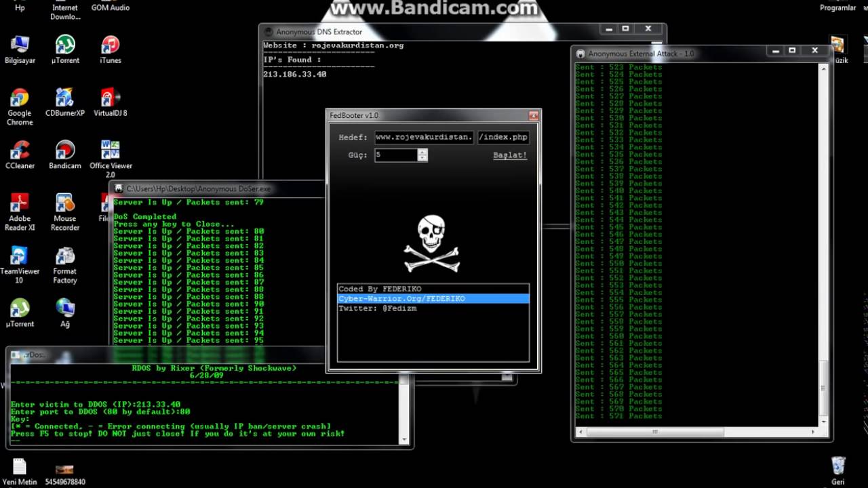Image resolution: width=868 pixels, height=488 pixels.
Task: Click the IP 213.186.33.40 in DNS Extractor
Action: point(295,75)
